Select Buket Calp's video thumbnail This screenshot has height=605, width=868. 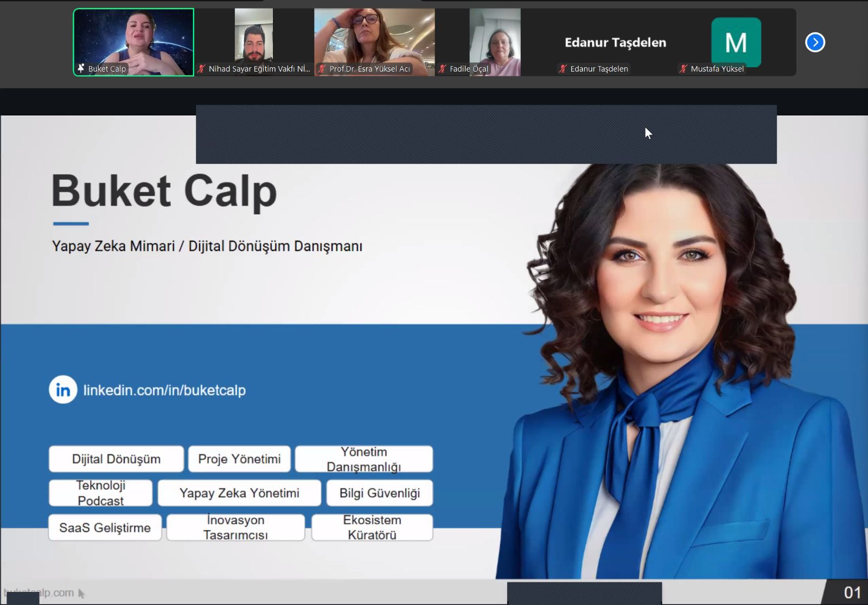click(x=133, y=42)
